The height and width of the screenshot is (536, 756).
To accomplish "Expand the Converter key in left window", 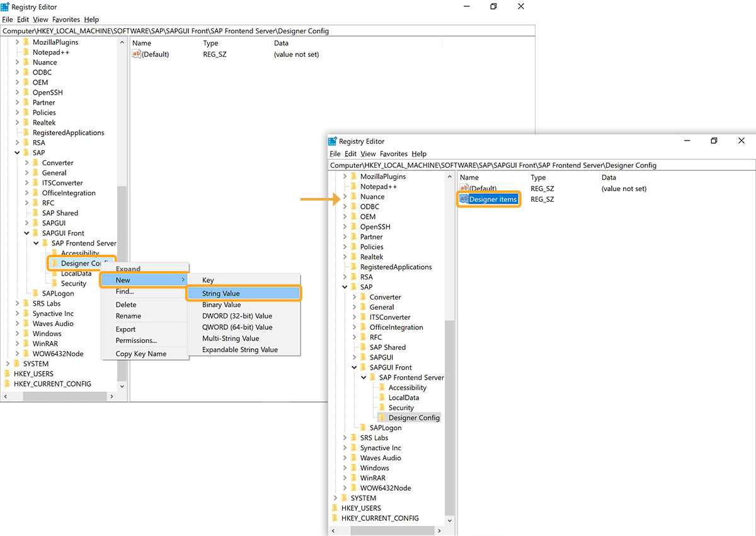I will point(27,163).
